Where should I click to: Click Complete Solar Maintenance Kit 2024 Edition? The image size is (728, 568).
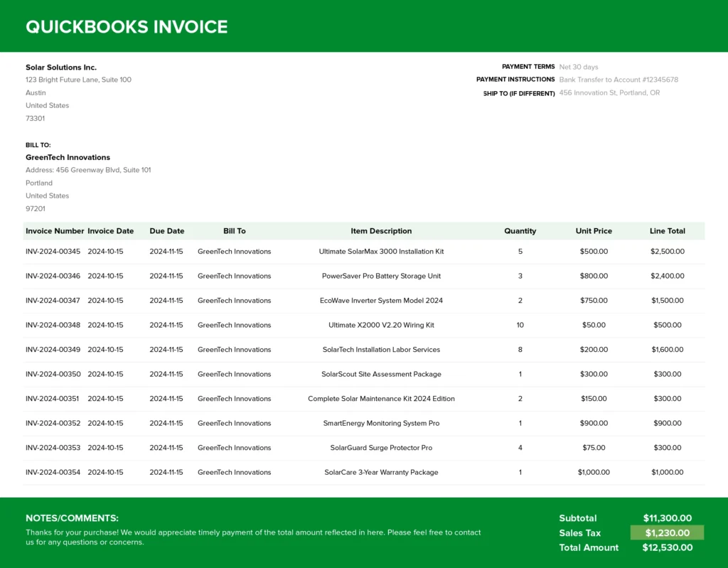coord(381,399)
